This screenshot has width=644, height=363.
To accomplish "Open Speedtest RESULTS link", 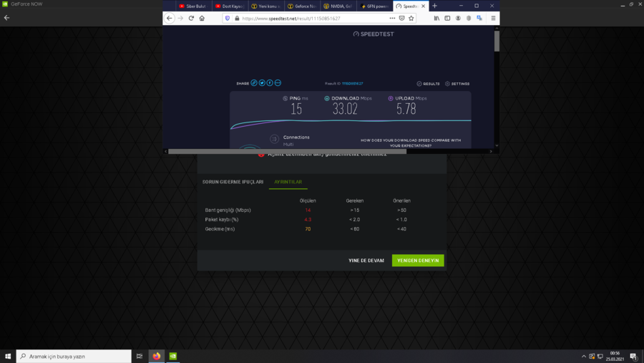I will (428, 84).
